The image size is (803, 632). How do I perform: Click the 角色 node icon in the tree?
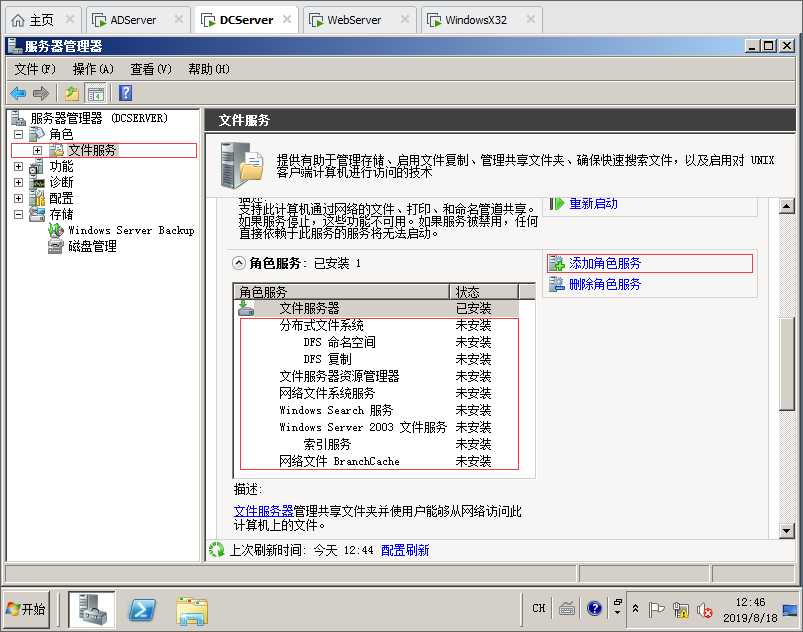[37, 134]
